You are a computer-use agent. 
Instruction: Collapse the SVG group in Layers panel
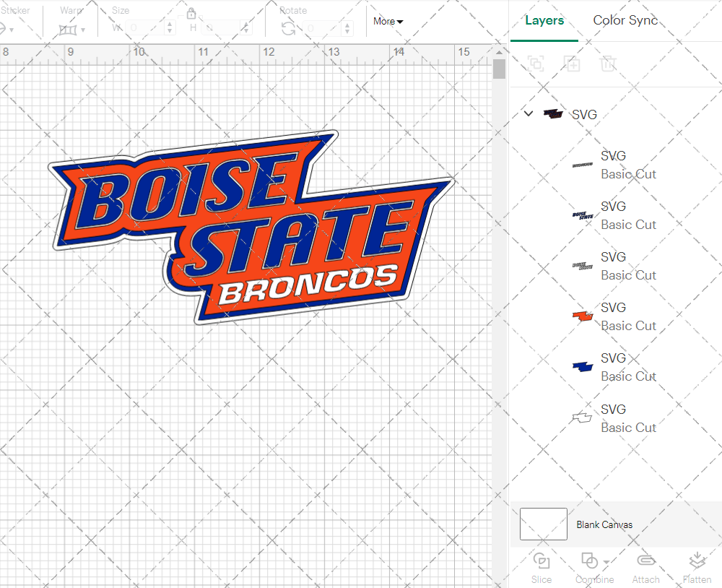(528, 113)
